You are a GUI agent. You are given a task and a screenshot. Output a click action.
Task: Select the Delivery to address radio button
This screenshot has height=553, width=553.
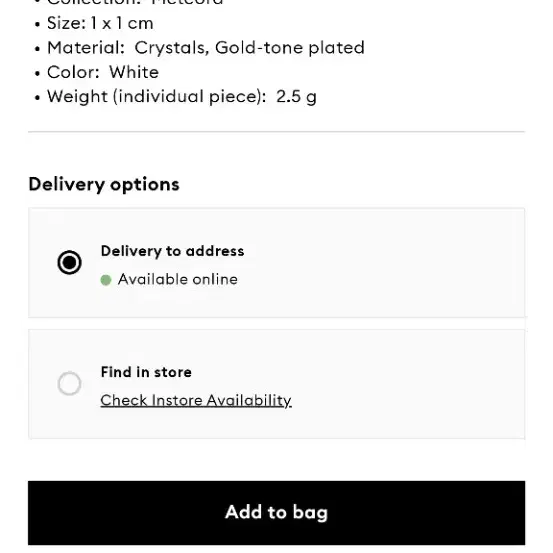tap(69, 262)
